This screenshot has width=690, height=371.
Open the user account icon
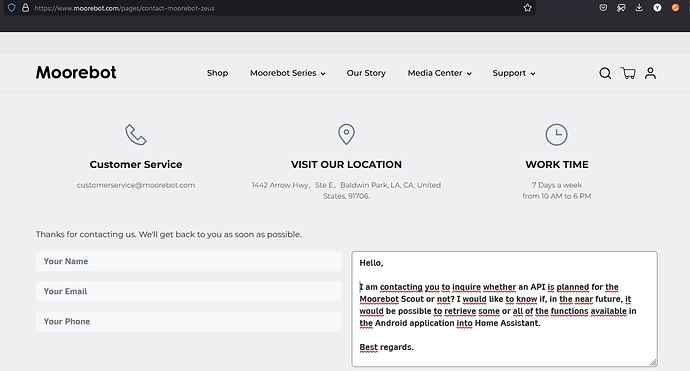(x=650, y=73)
